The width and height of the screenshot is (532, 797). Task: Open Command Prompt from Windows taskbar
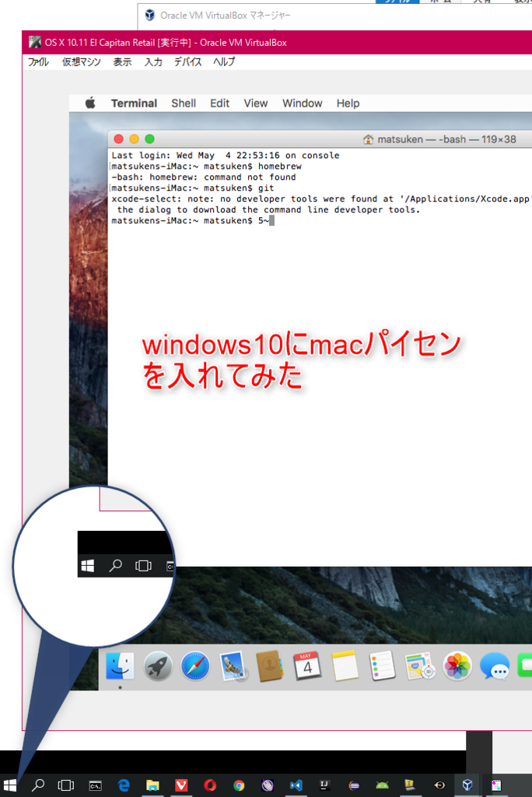[95, 785]
